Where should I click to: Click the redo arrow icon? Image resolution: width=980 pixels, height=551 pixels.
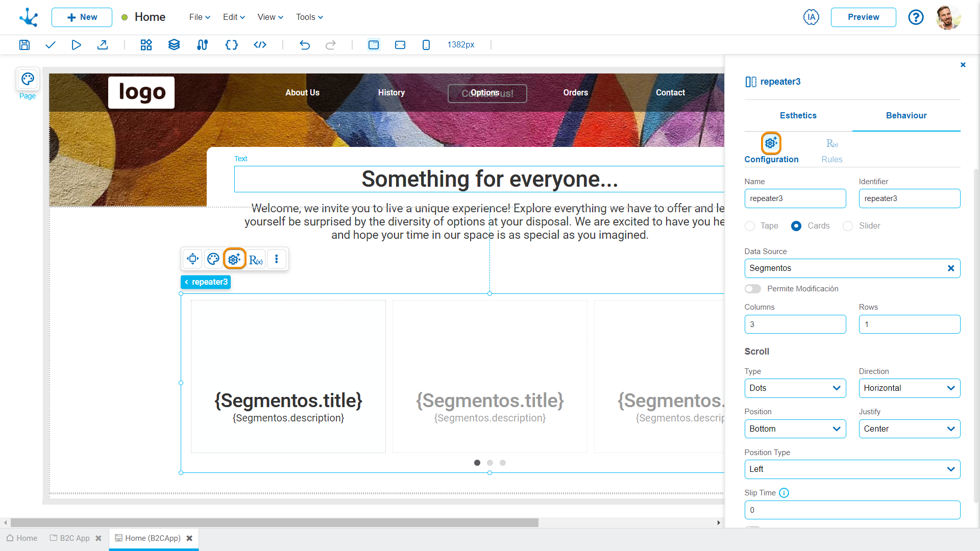coord(330,45)
